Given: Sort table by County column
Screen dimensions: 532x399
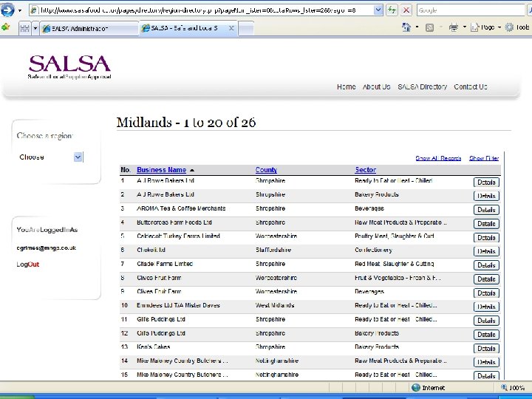Looking at the screenshot, I should click(266, 170).
